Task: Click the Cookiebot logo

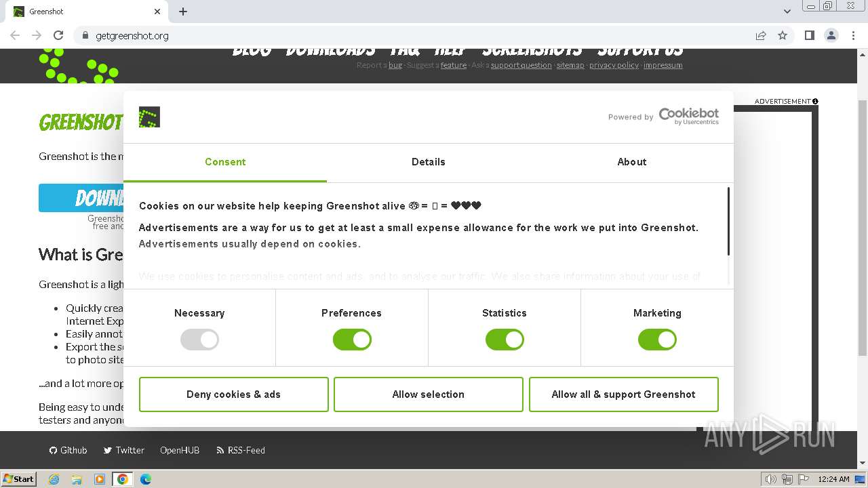Action: (x=688, y=116)
